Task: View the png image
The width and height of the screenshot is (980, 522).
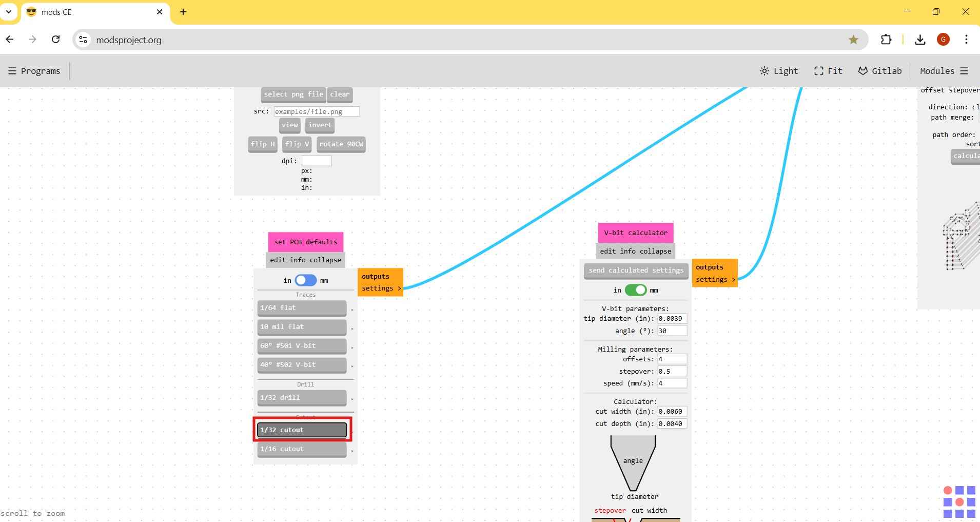Action: pos(289,125)
